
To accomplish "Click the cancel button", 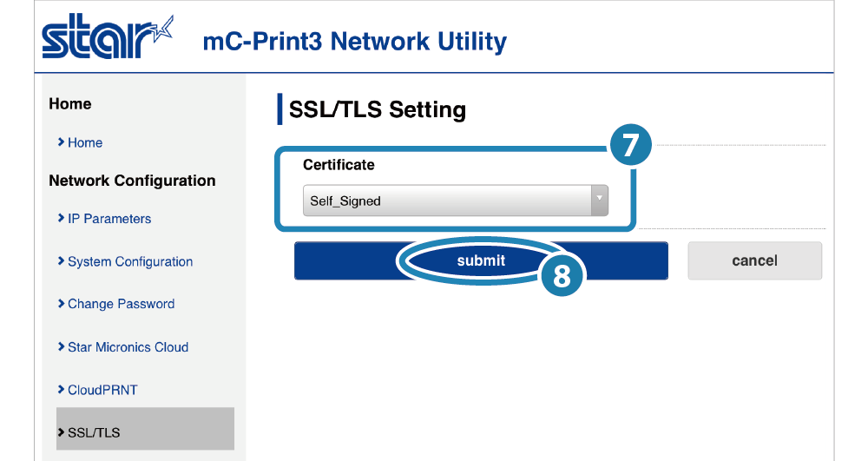I will pyautogui.click(x=754, y=260).
